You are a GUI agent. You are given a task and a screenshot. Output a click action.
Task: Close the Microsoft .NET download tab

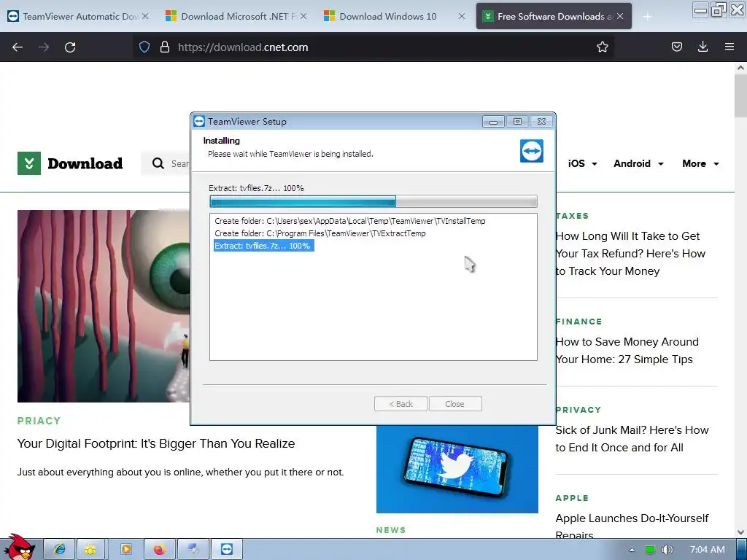(x=303, y=16)
